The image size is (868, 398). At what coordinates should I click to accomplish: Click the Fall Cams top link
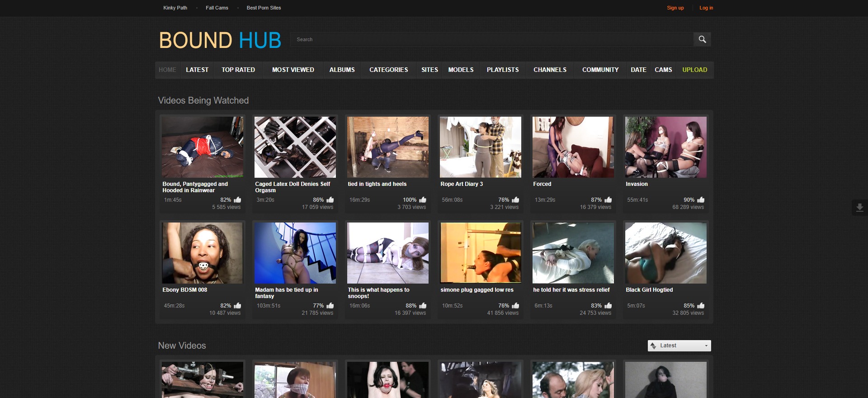point(217,8)
